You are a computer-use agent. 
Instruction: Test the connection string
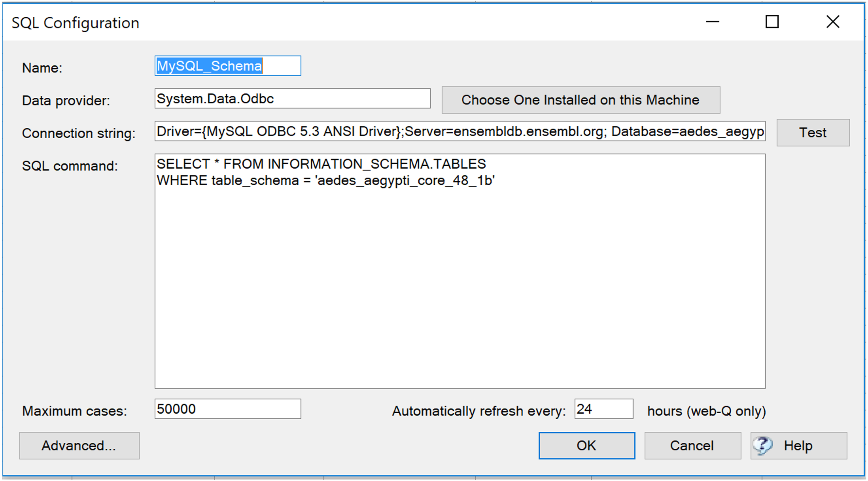tap(813, 133)
